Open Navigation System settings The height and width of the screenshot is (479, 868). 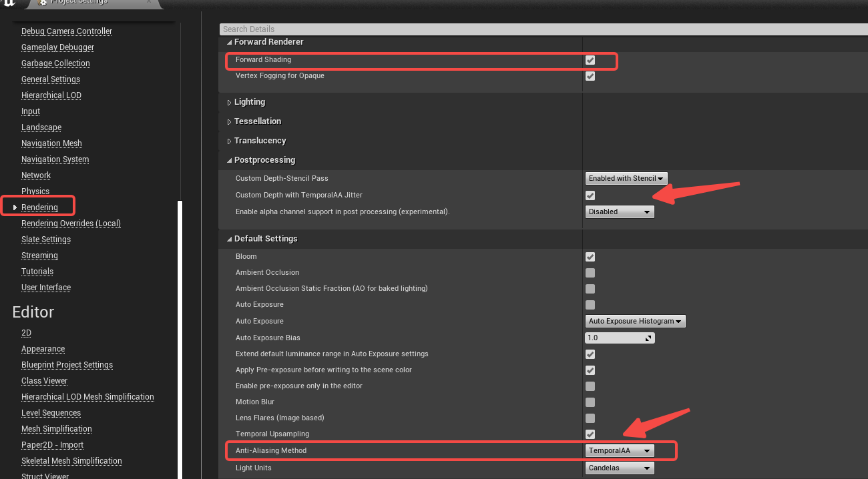pyautogui.click(x=55, y=159)
